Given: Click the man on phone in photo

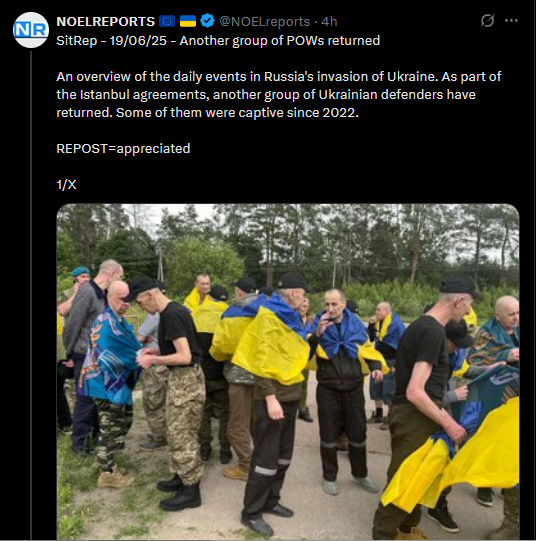Looking at the screenshot, I should (340, 386).
